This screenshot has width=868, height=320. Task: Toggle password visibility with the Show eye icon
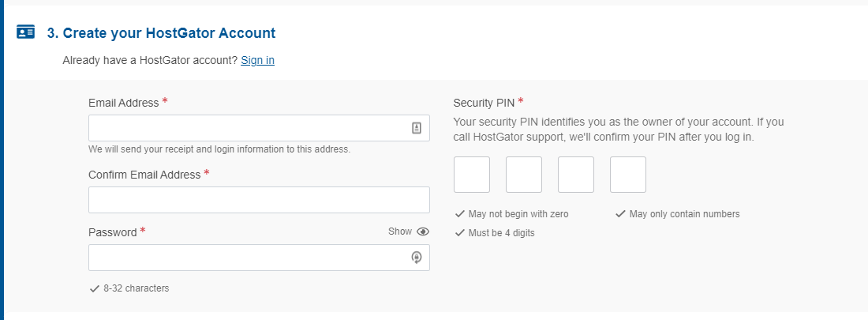coord(423,232)
